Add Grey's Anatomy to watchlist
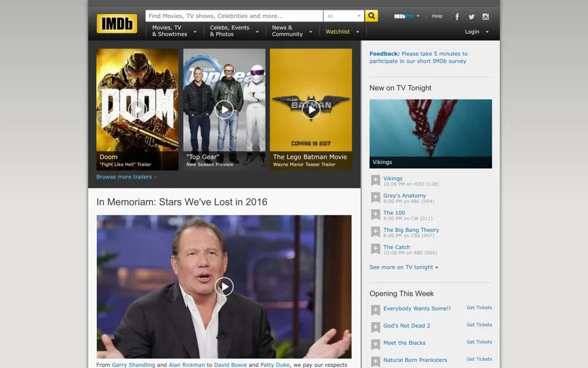The width and height of the screenshot is (588, 368). [x=375, y=197]
